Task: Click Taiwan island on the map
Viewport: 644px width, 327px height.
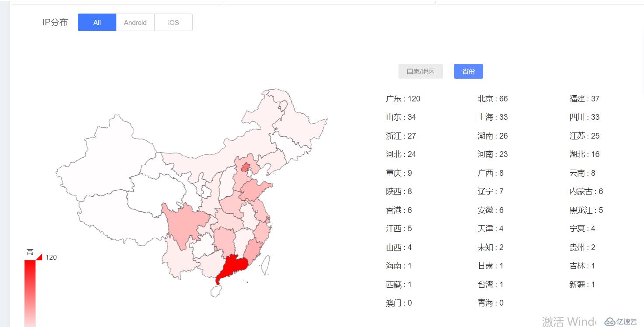Action: (x=266, y=265)
